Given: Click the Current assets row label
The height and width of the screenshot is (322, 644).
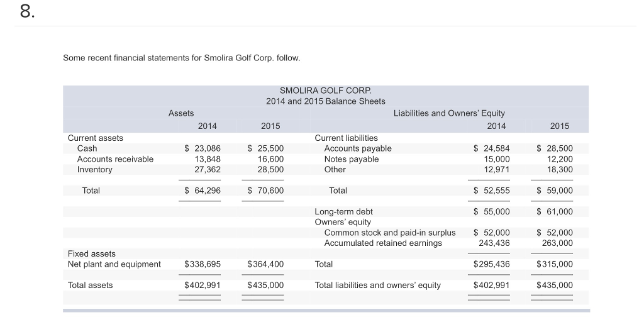Looking at the screenshot, I should coord(96,138).
